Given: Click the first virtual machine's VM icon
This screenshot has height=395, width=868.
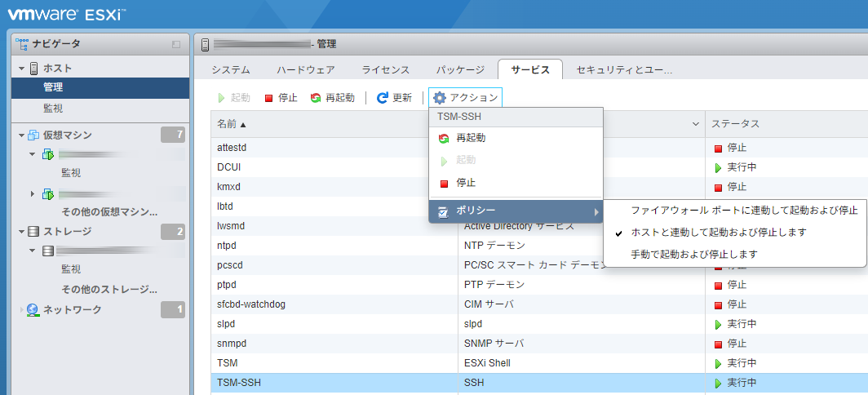Looking at the screenshot, I should pyautogui.click(x=48, y=154).
